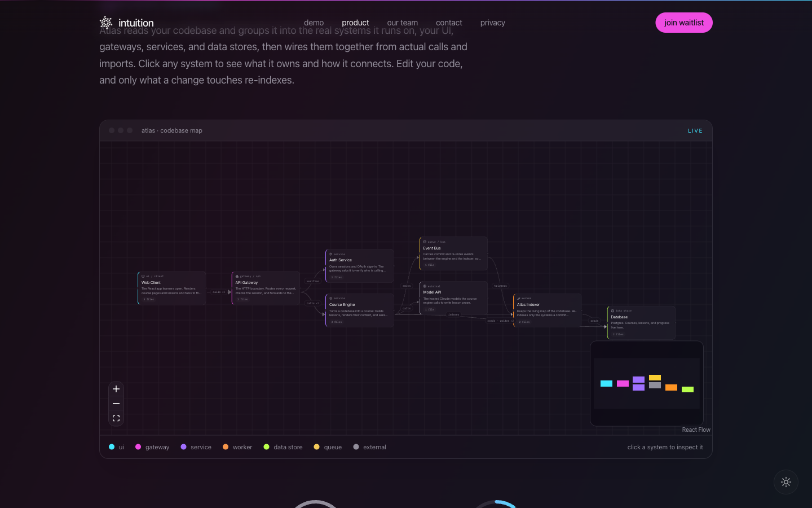Select the Atlas Indexer system title
Image resolution: width=812 pixels, height=508 pixels.
(x=528, y=305)
